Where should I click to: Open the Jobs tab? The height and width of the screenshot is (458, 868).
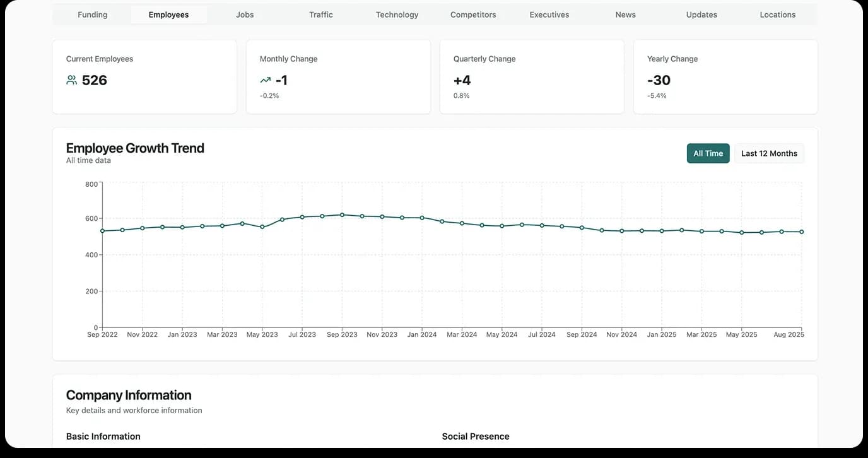245,15
